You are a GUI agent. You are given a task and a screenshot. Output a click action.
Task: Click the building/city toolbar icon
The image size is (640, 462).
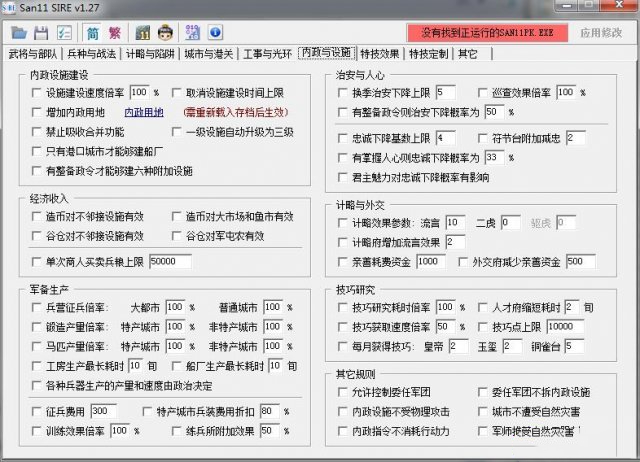pos(142,33)
